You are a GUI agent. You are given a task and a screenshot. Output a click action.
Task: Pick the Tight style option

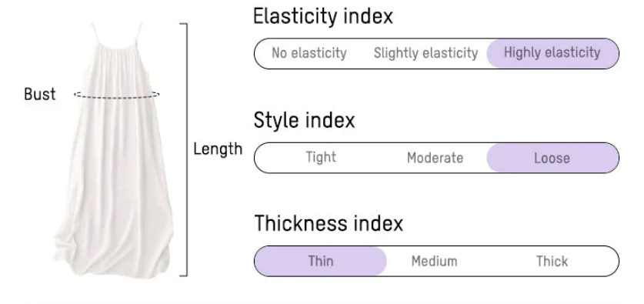[321, 158]
